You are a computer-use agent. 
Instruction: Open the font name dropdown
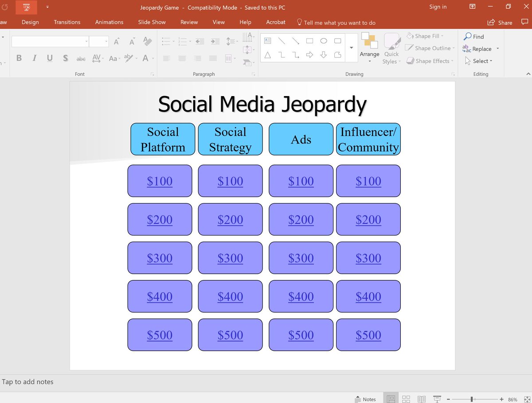tap(86, 42)
